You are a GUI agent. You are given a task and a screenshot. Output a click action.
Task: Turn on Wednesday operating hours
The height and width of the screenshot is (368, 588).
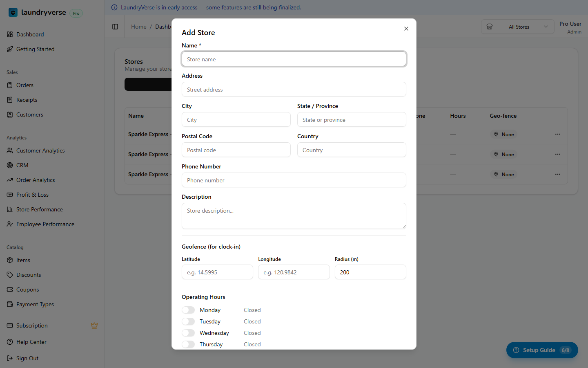[188, 333]
